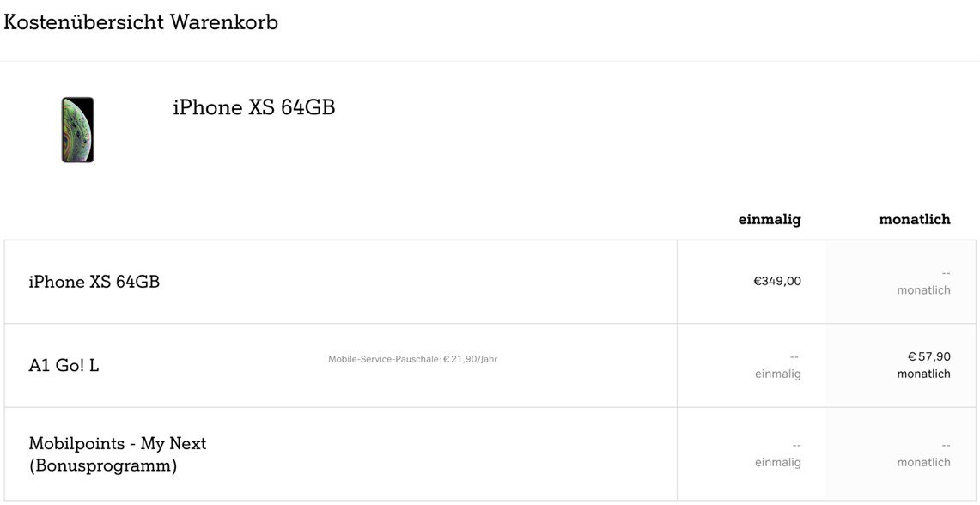Click the bold einmalig column header
Image resolution: width=980 pixels, height=505 pixels.
tap(769, 219)
